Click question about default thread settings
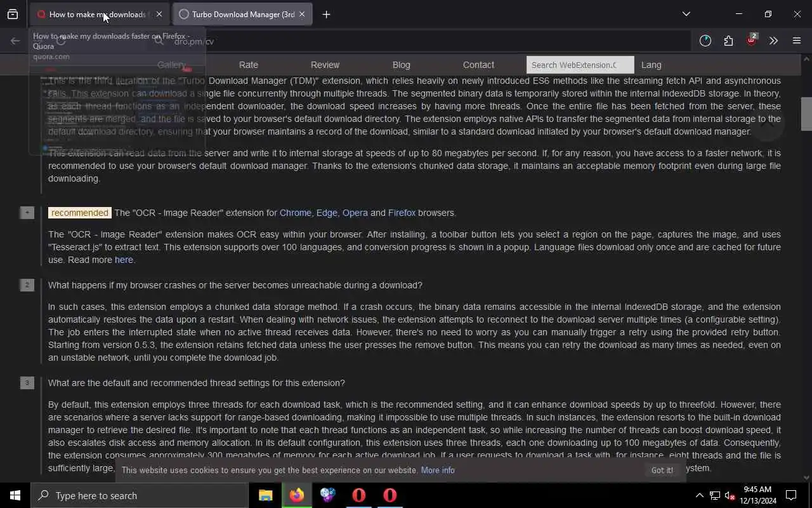This screenshot has width=812, height=508. pyautogui.click(x=197, y=383)
